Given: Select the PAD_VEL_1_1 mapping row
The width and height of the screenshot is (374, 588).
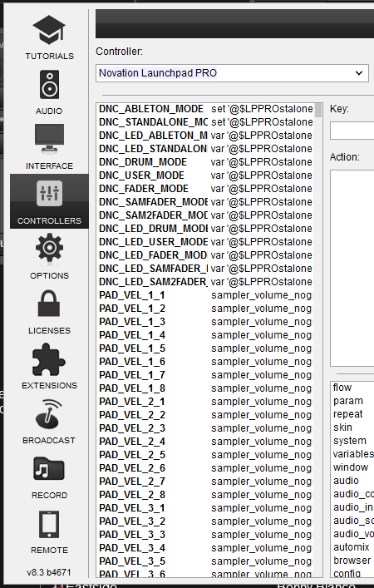Looking at the screenshot, I should [206, 295].
